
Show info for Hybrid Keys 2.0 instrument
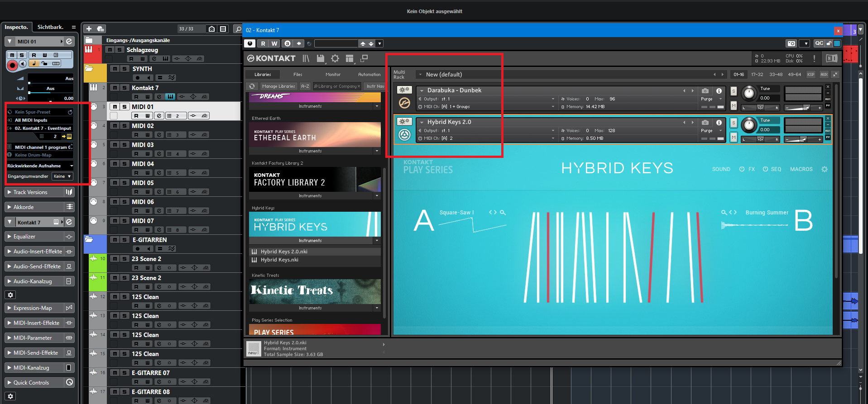pyautogui.click(x=719, y=123)
